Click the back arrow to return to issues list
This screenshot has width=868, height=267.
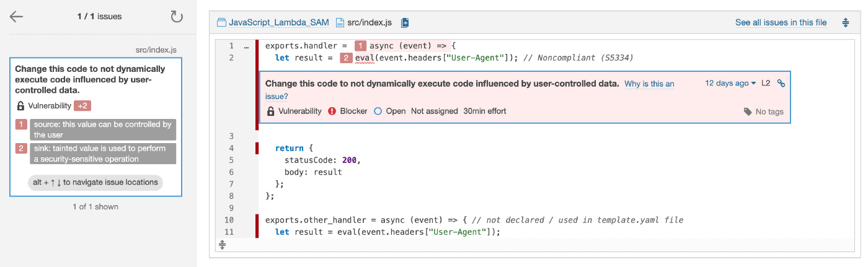16,17
